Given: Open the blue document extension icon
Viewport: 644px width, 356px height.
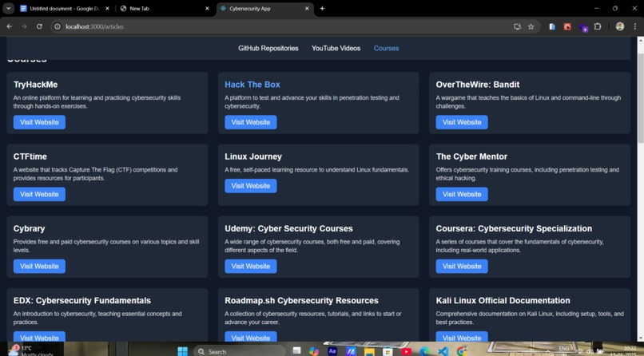Looking at the screenshot, I should tap(552, 26).
